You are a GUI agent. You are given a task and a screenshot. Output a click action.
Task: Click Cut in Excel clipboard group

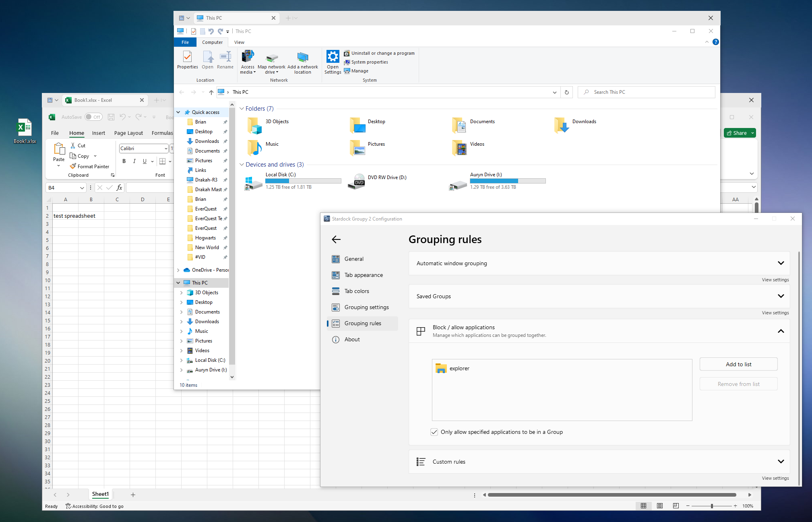point(78,146)
